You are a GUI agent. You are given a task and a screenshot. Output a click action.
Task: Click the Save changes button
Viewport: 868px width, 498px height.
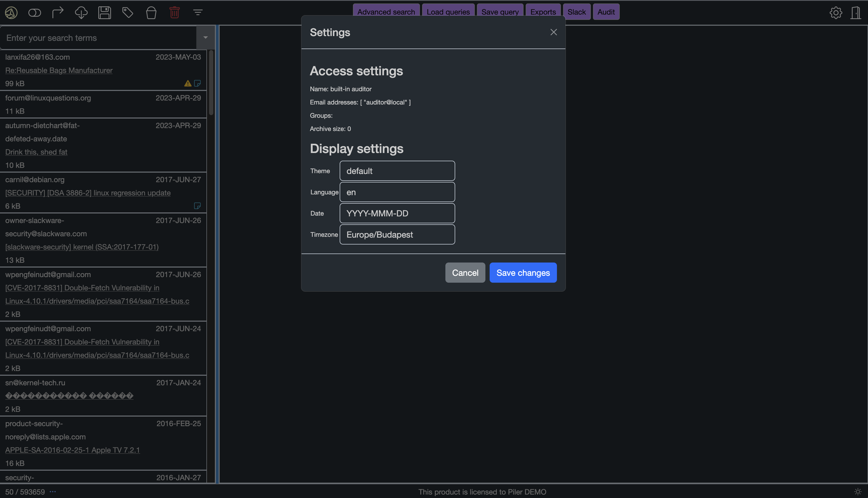tap(523, 273)
